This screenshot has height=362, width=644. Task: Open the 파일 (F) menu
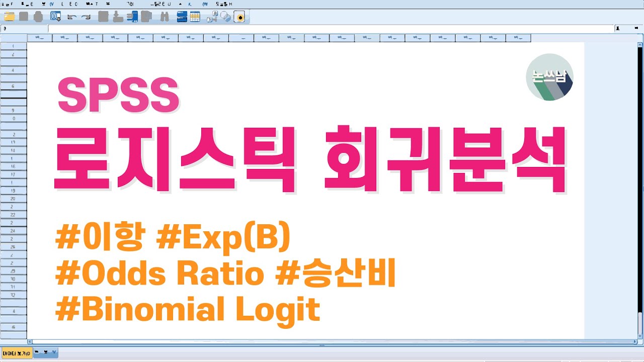click(7, 4)
